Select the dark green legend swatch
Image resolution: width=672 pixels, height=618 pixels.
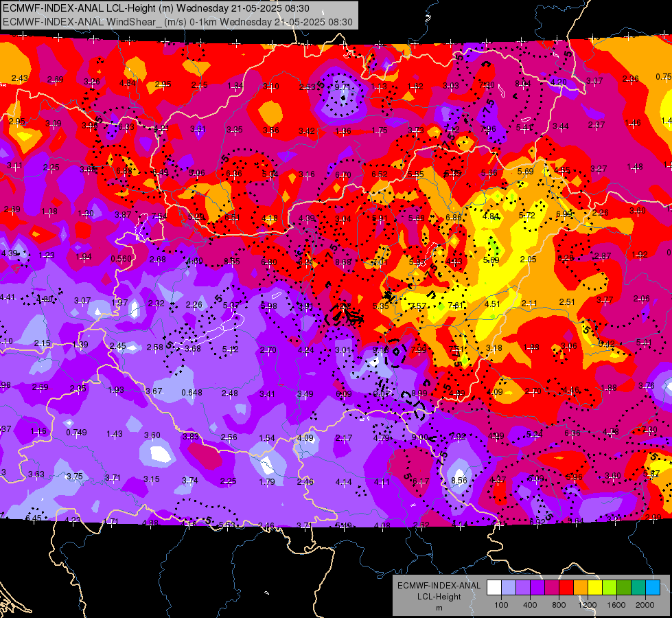624,588
